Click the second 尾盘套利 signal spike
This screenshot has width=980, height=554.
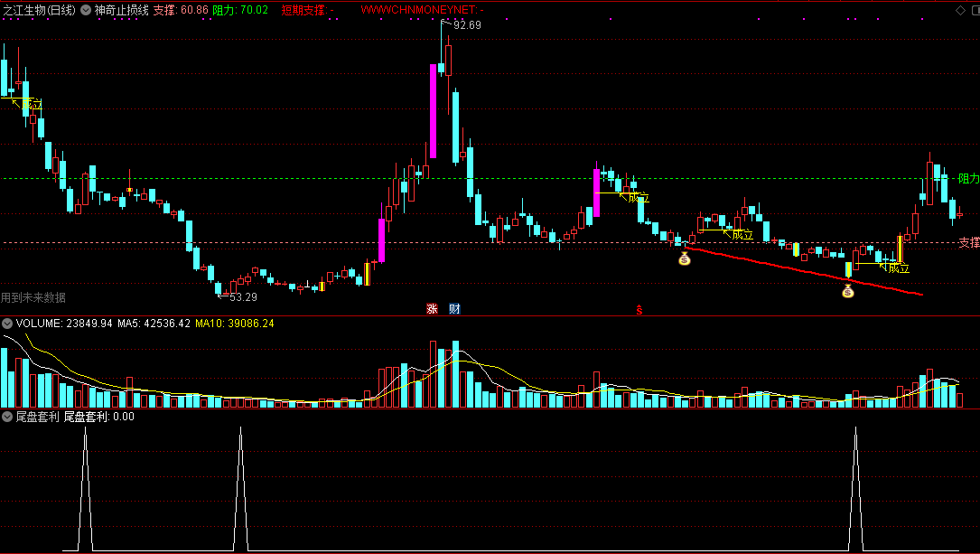tap(240, 489)
